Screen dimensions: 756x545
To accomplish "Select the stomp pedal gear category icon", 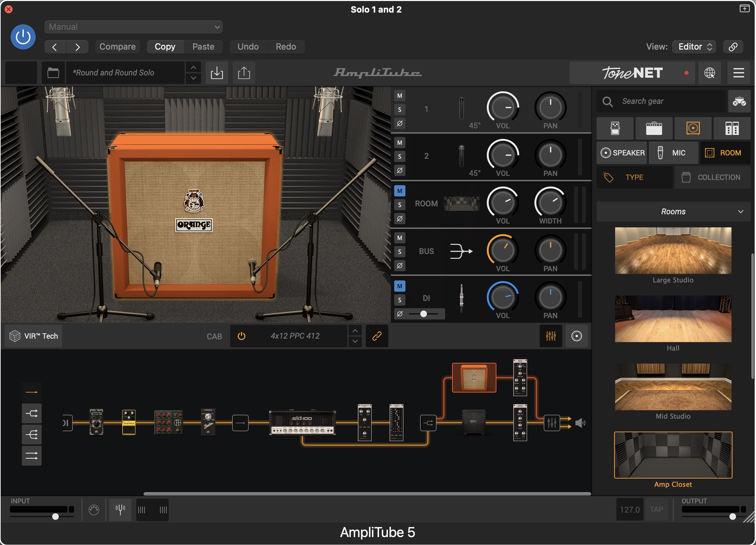I will coord(615,128).
